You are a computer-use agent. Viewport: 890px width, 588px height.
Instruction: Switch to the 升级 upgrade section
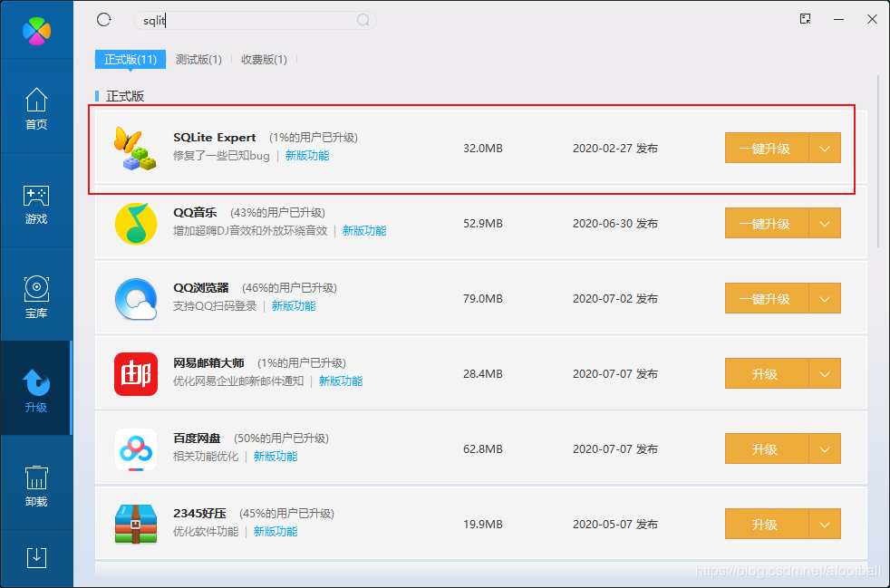pyautogui.click(x=36, y=387)
